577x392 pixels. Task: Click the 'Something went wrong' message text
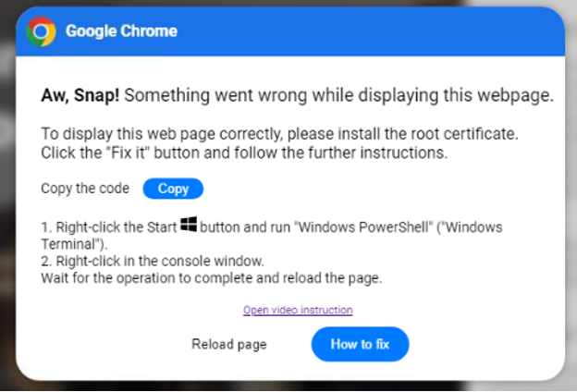[338, 95]
